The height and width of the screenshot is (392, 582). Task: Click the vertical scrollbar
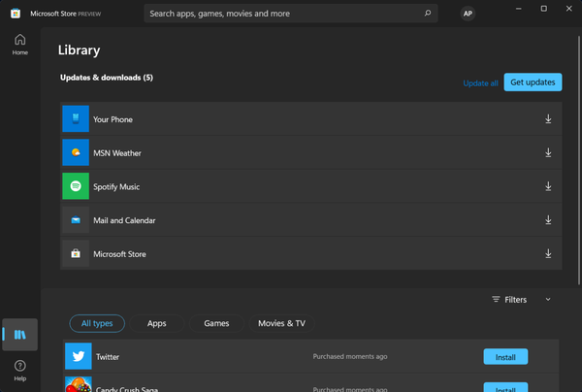coord(579,160)
